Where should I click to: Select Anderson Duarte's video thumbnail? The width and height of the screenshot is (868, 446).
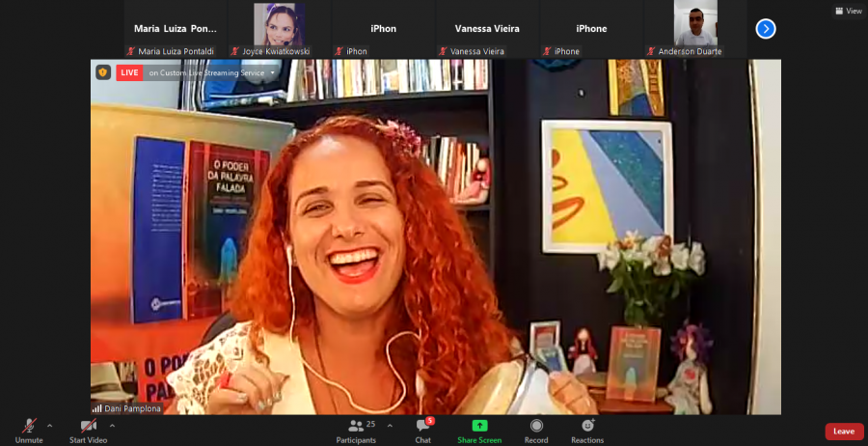(x=694, y=25)
